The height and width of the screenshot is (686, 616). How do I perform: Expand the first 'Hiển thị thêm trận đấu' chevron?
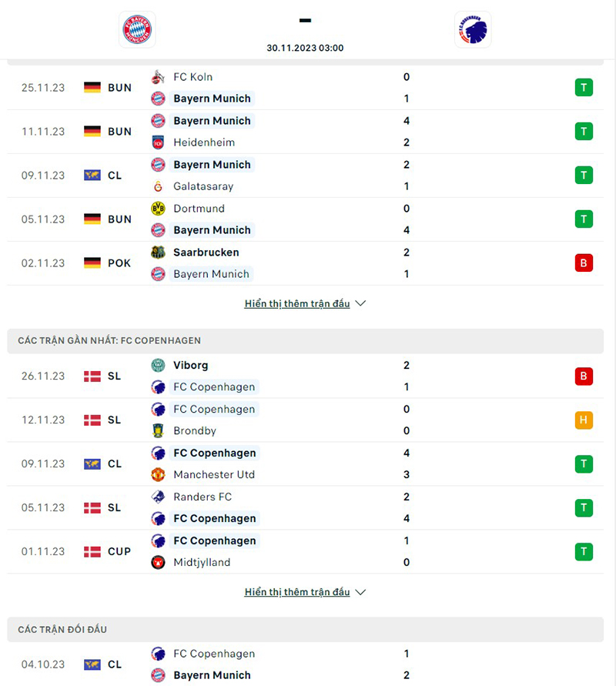pos(360,303)
